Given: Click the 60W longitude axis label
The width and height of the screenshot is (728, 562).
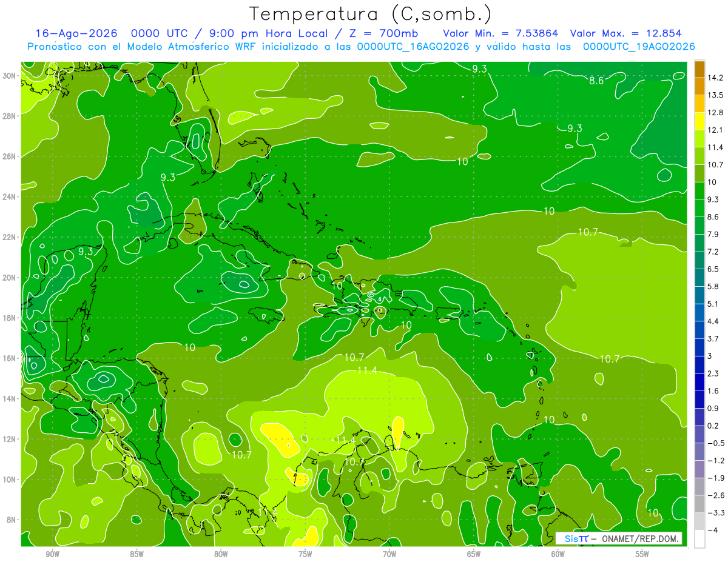Looking at the screenshot, I should pos(558,554).
